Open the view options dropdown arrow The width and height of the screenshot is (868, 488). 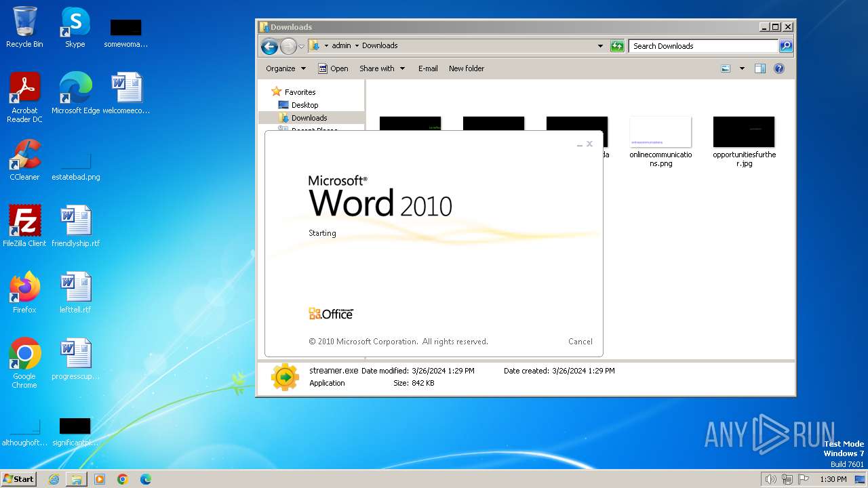click(x=742, y=68)
